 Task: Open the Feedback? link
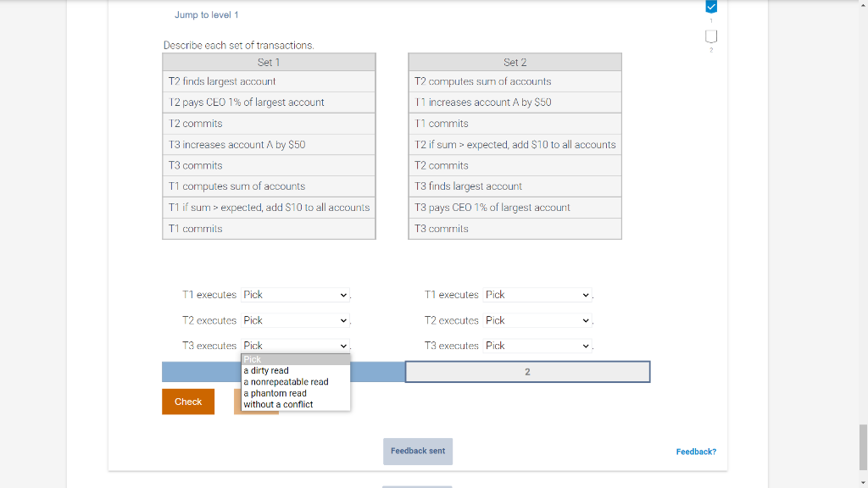[695, 452]
